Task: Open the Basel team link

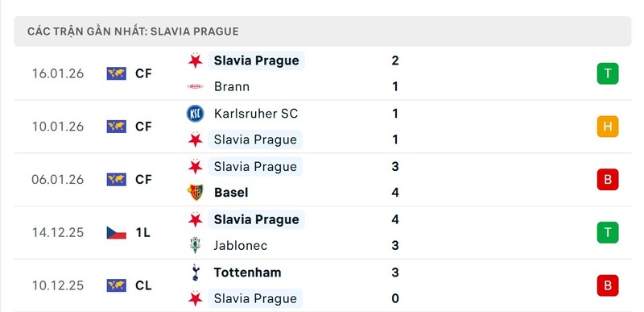Action: point(231,193)
